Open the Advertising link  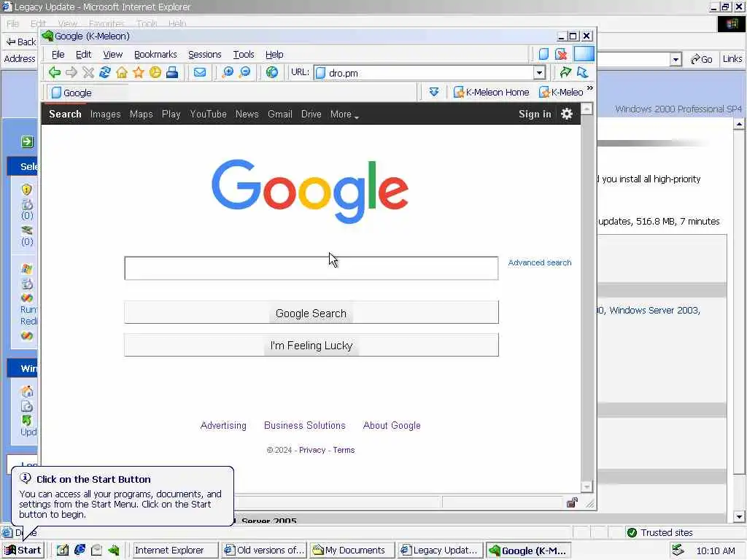pos(223,425)
